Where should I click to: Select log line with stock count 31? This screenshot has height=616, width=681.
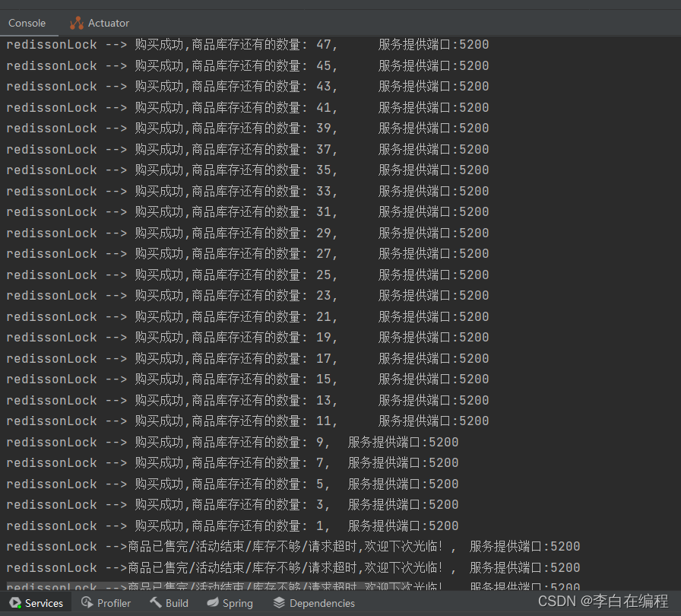coord(248,212)
